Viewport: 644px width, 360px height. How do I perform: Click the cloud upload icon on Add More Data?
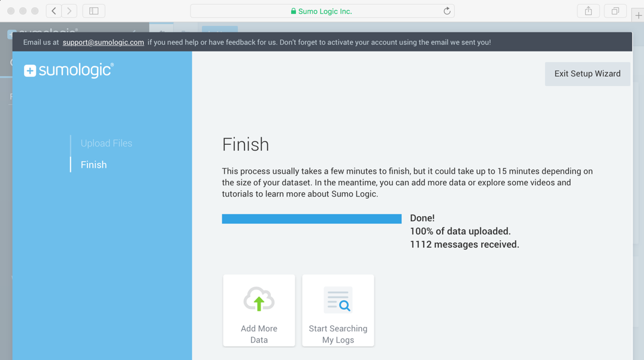tap(259, 299)
